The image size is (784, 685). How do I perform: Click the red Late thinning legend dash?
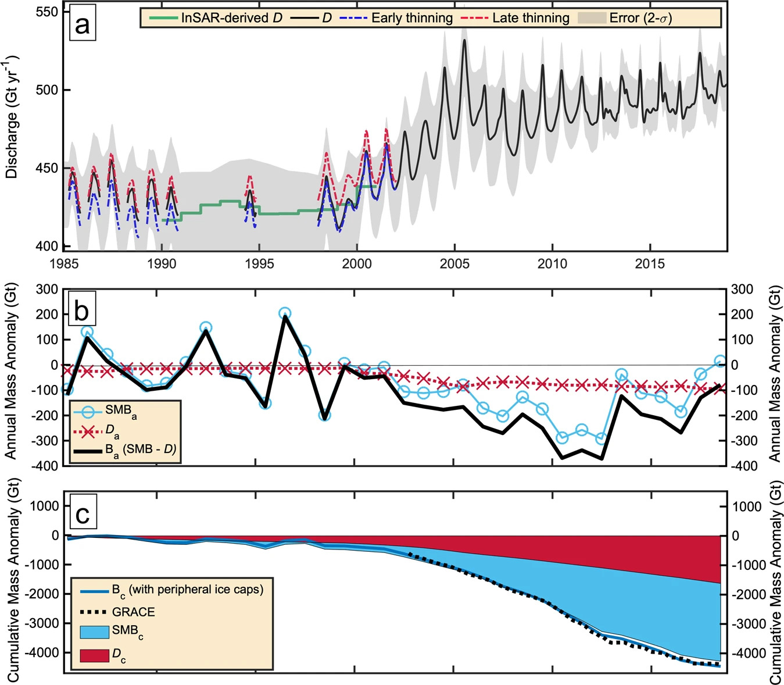pyautogui.click(x=473, y=18)
